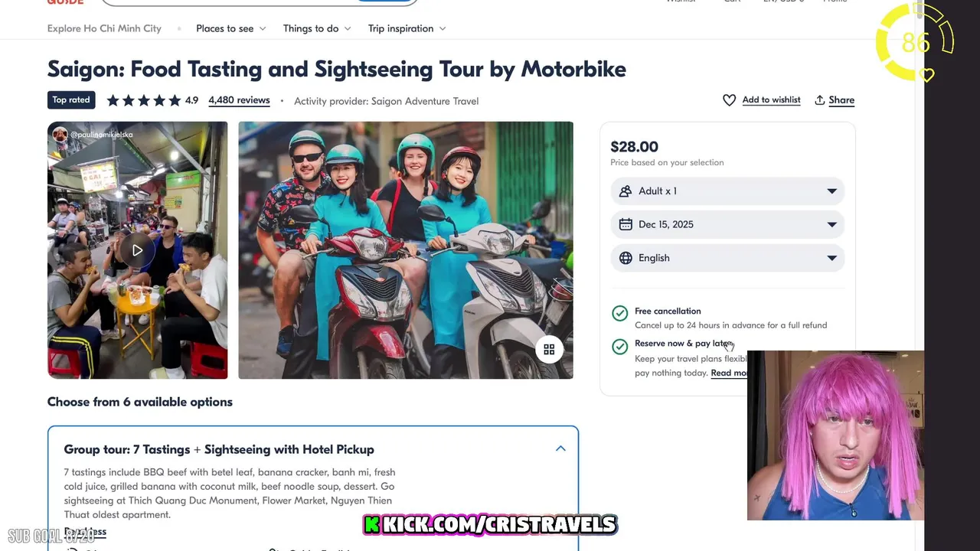980x551 pixels.
Task: Click the globe icon in language selector
Action: click(626, 258)
